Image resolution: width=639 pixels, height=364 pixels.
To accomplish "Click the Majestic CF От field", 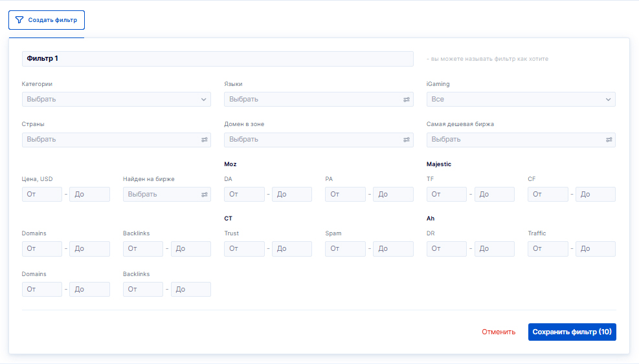I will tap(548, 194).
